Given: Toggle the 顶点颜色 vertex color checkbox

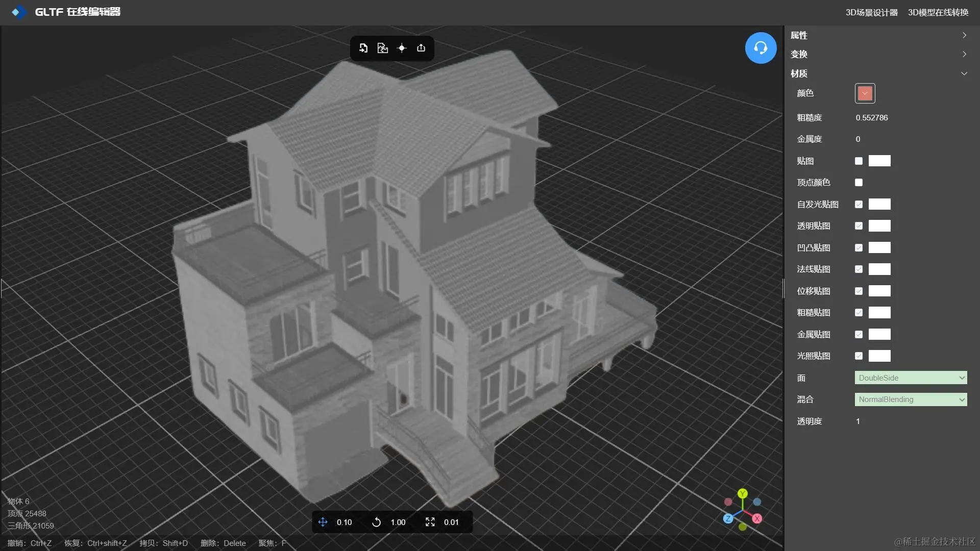Looking at the screenshot, I should pyautogui.click(x=859, y=183).
